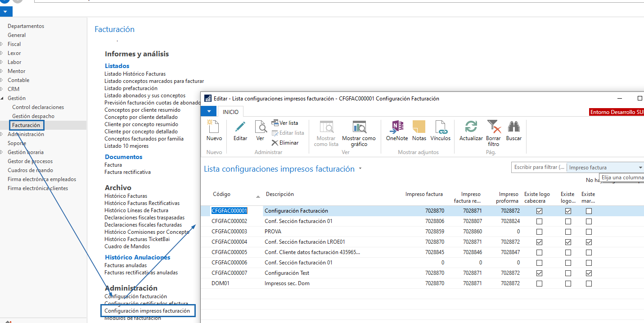
Task: Open the Notas icon
Action: point(419,127)
